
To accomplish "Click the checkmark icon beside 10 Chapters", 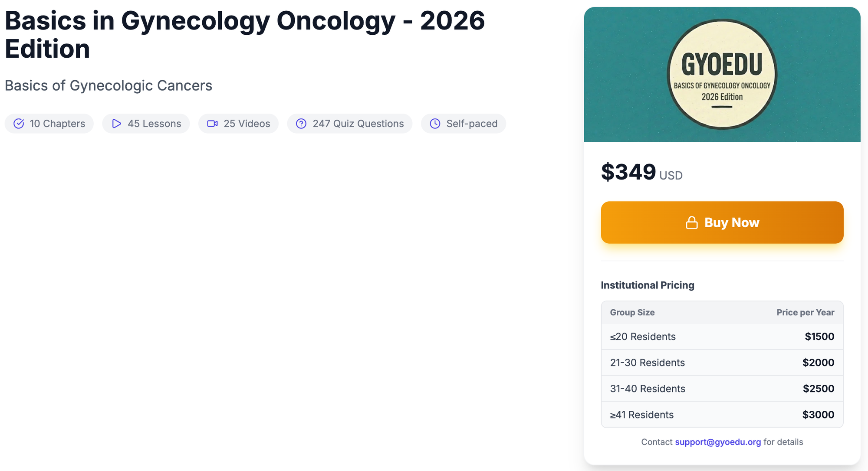I will pos(19,124).
